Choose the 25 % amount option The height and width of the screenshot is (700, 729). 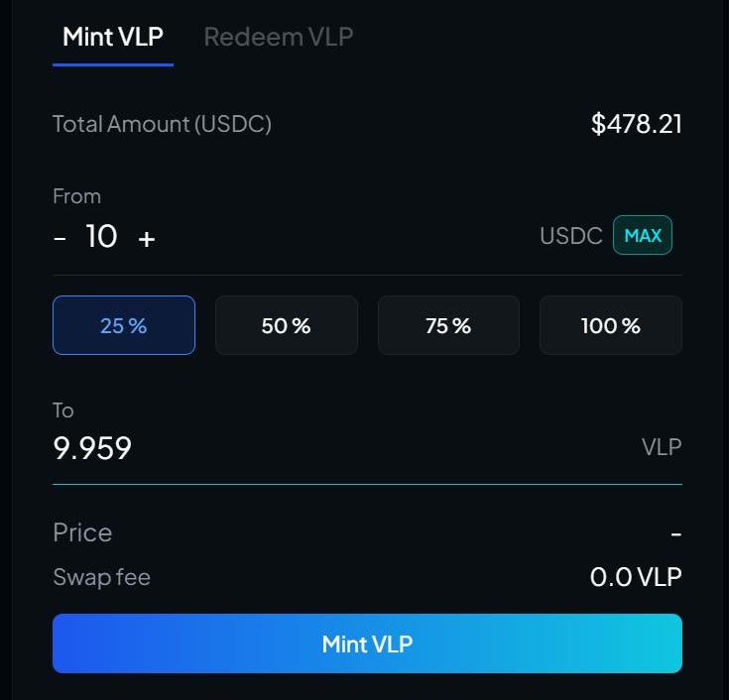pos(124,325)
